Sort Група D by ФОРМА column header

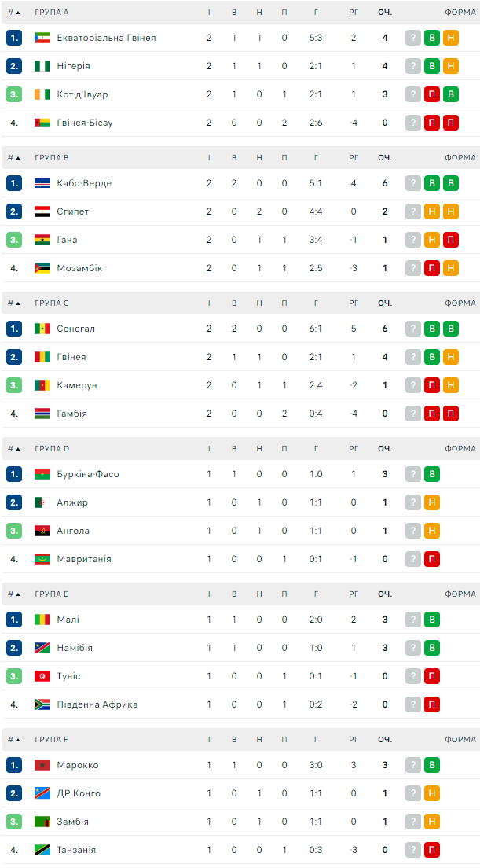pos(460,449)
